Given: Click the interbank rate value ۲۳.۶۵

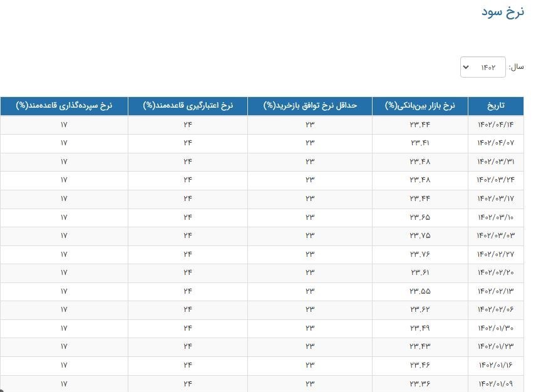Looking at the screenshot, I should point(420,217).
